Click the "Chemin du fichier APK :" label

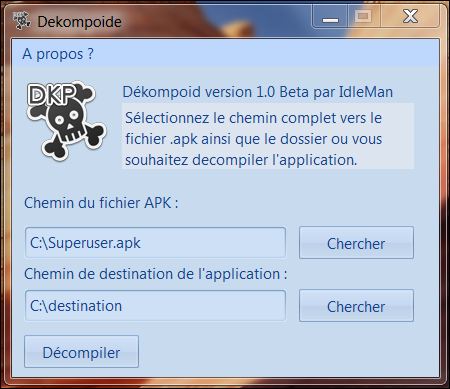coord(101,203)
